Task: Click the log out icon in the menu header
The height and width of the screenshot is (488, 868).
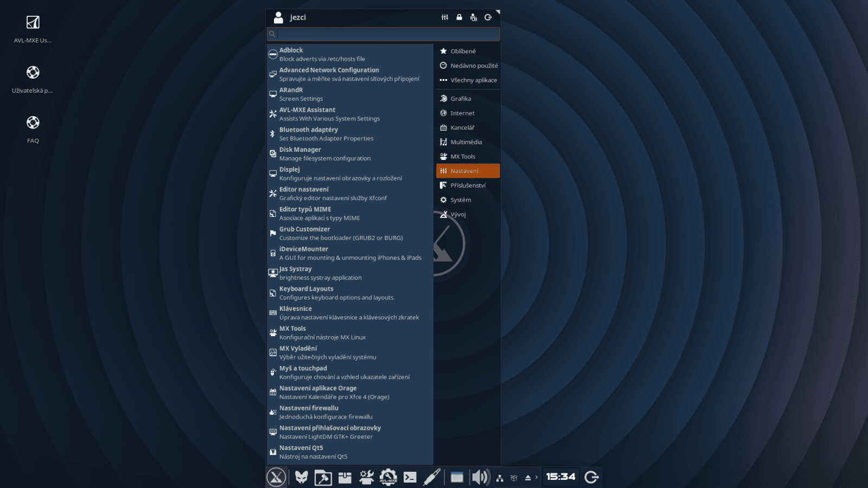Action: tap(488, 17)
